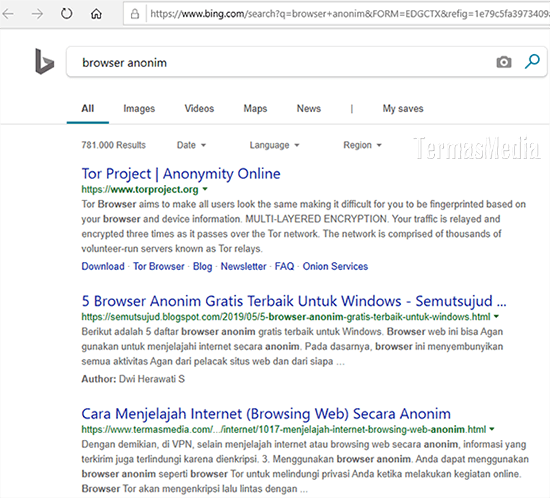This screenshot has height=498, width=550.
Task: Open 5 Browser Anonim Gratis Terbaik result
Action: click(x=294, y=301)
